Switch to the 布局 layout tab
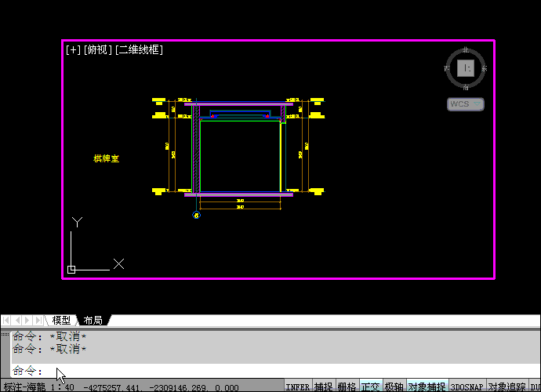The width and height of the screenshot is (541, 392). coord(93,320)
